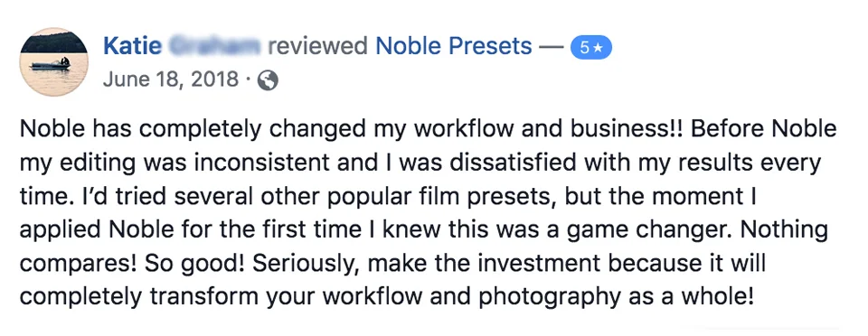Click the line starting "Noble has completely changed"
Viewport: 868px width, 336px height.
point(428,129)
